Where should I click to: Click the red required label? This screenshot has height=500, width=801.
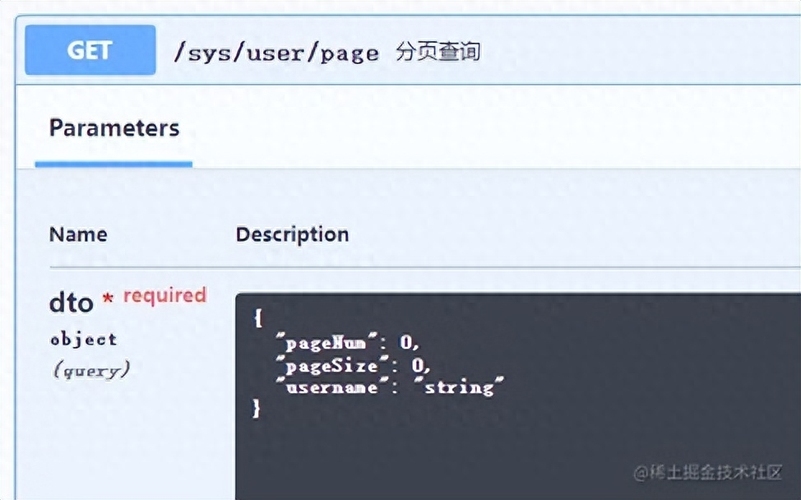pyautogui.click(x=164, y=296)
